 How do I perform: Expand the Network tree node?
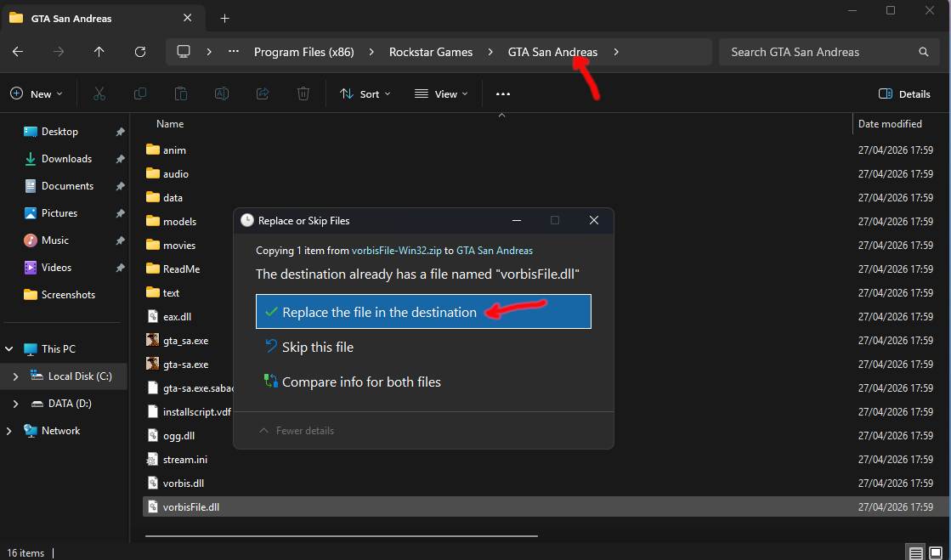(9, 431)
